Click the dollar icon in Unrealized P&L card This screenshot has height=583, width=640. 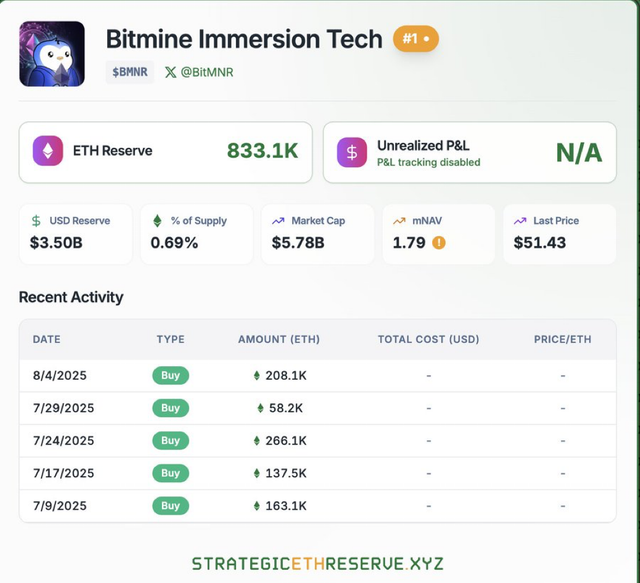tap(352, 152)
